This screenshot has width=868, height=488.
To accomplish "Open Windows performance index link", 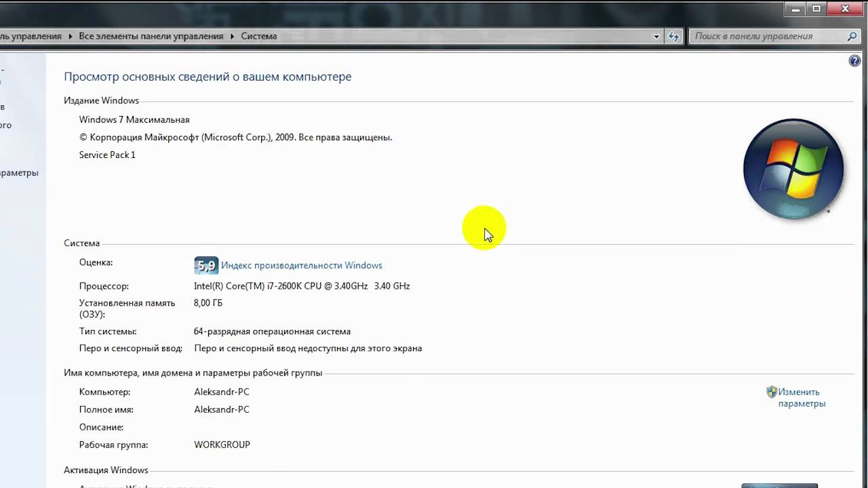I will 302,266.
